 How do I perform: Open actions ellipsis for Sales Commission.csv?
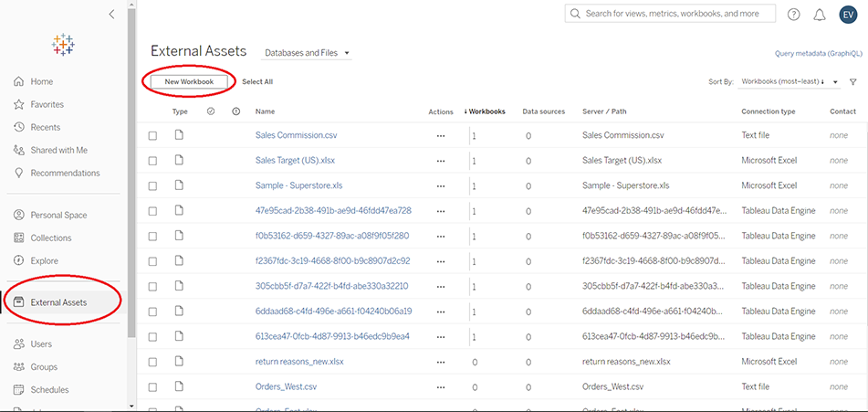[441, 135]
